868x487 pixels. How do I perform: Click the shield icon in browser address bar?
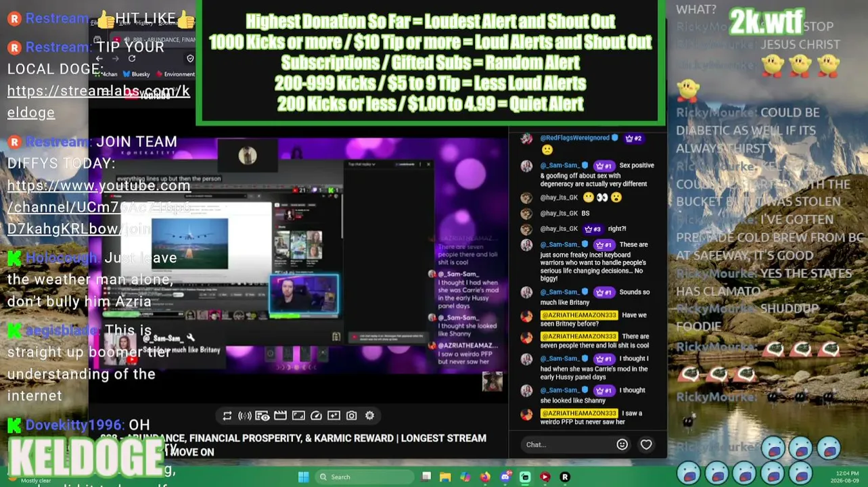coord(190,59)
